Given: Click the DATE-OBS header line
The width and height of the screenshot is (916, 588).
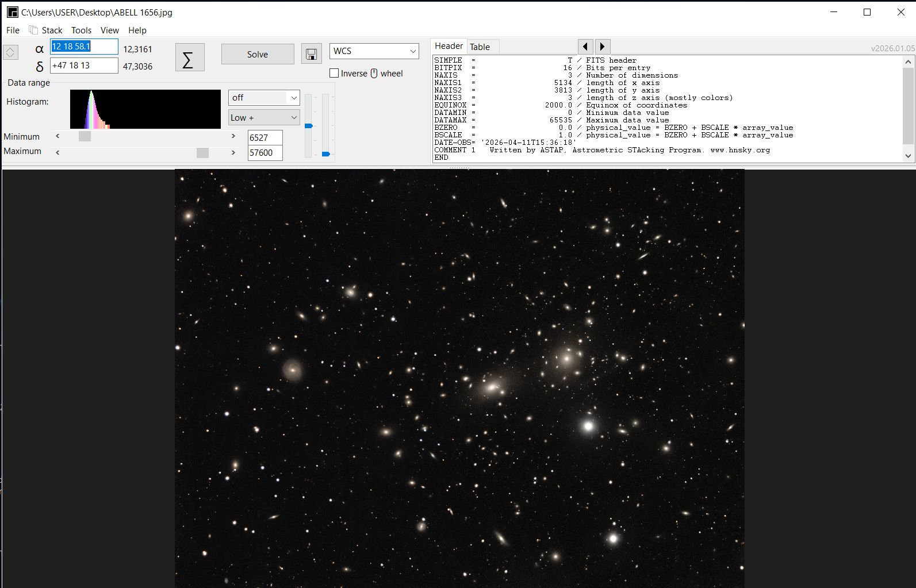Looking at the screenshot, I should pyautogui.click(x=505, y=143).
